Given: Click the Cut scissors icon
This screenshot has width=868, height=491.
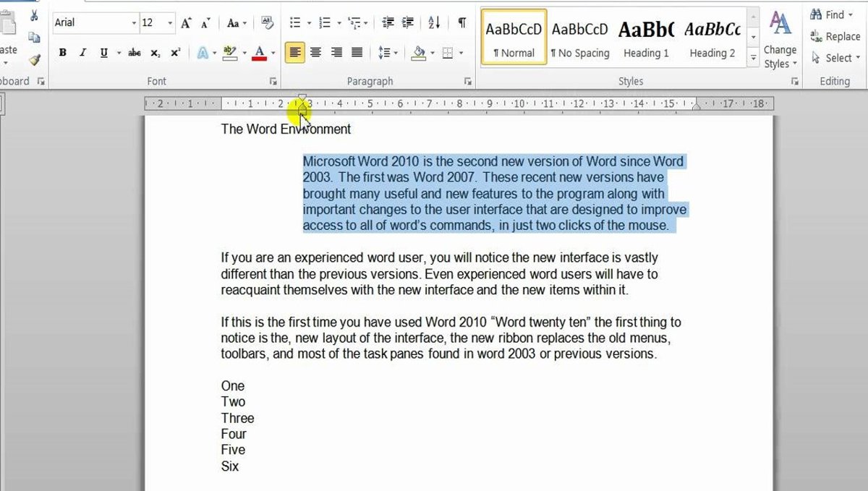Looking at the screenshot, I should (34, 16).
